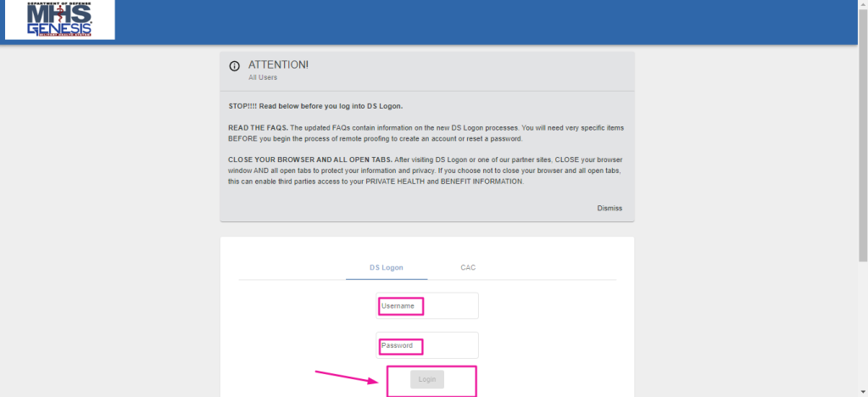Image resolution: width=868 pixels, height=397 pixels.
Task: Switch to the DS Logon tab
Action: pos(387,267)
